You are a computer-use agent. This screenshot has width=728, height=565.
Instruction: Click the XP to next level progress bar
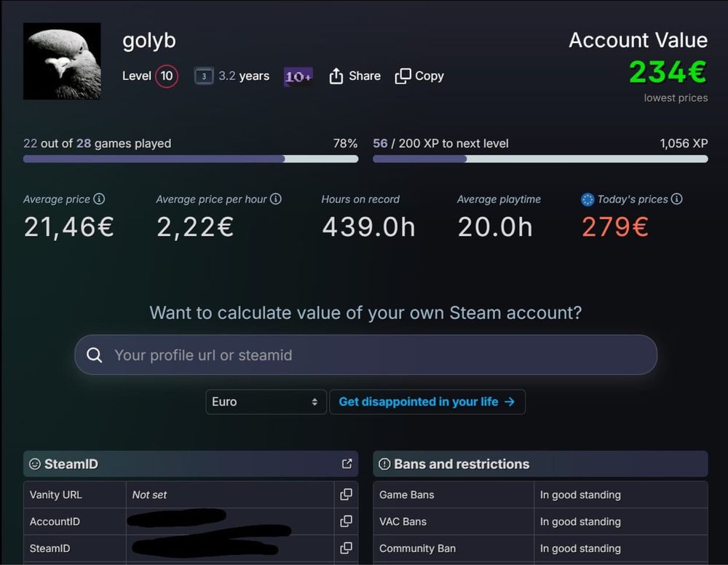[x=540, y=159]
